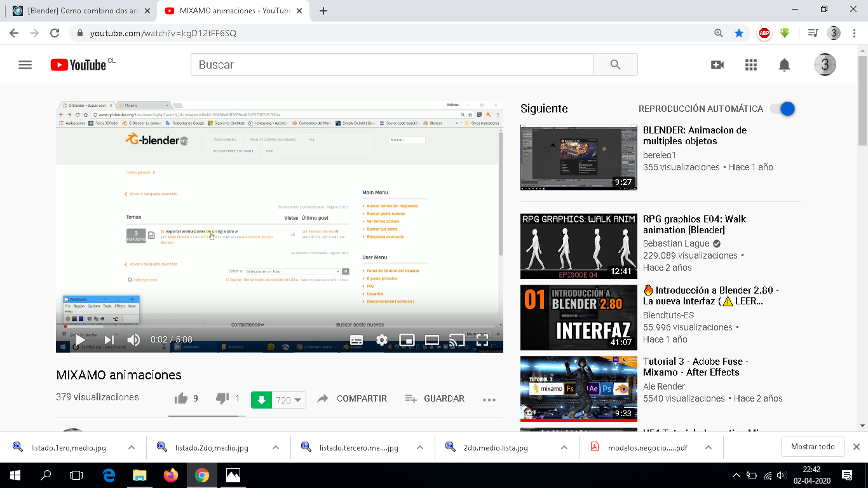Open the notifications bell
The width and height of the screenshot is (868, 488).
tap(785, 65)
